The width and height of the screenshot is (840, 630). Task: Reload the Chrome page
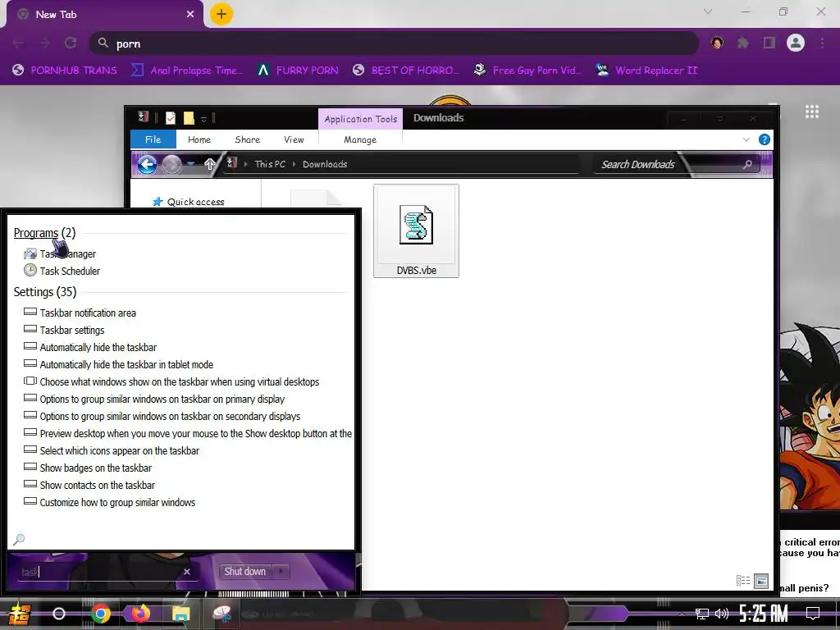tap(71, 43)
